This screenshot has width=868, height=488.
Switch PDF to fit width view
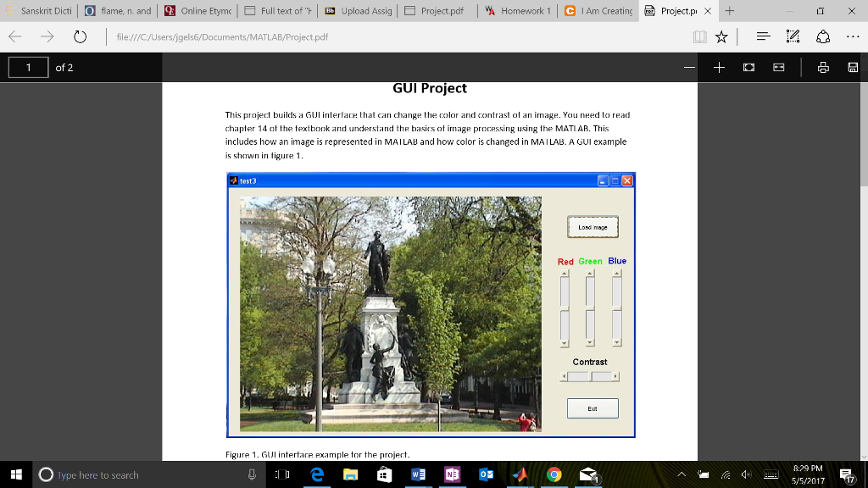point(779,68)
